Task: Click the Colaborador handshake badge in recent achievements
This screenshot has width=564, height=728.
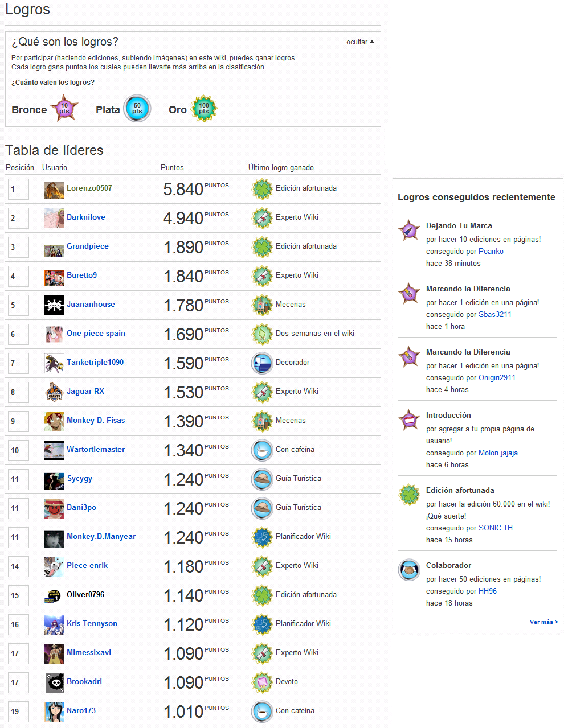Action: pyautogui.click(x=409, y=570)
